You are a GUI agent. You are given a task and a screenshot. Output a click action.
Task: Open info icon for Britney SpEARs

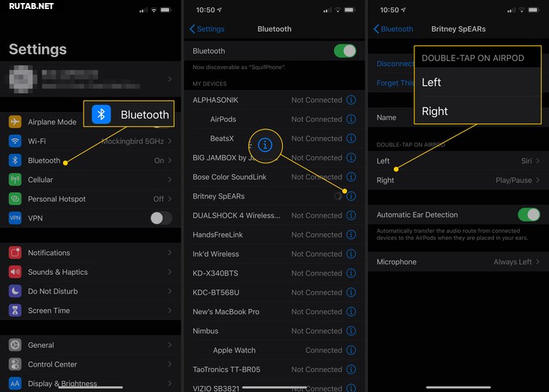(350, 196)
